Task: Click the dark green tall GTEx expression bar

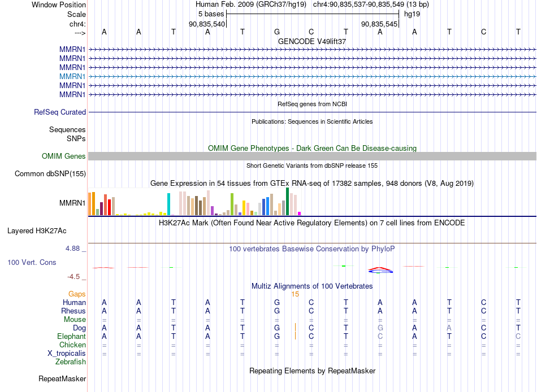Action: click(x=287, y=201)
